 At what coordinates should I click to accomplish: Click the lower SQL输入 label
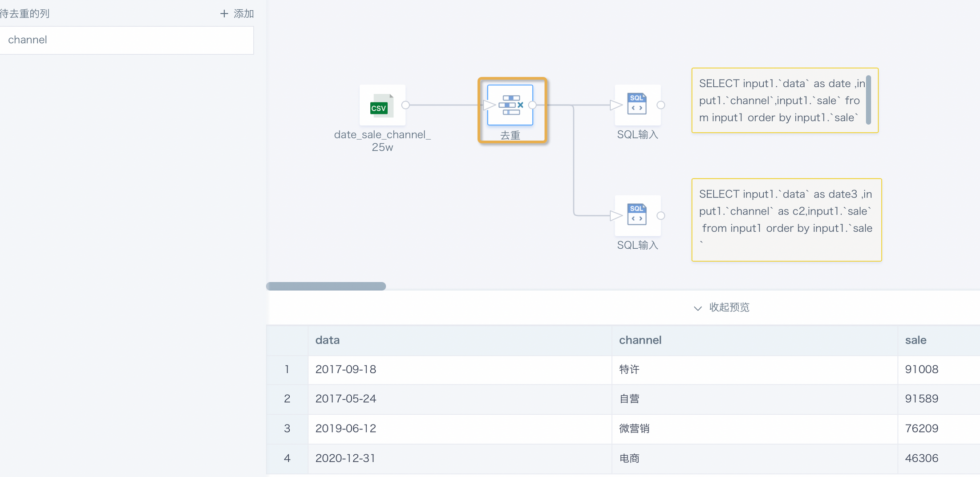pyautogui.click(x=637, y=245)
